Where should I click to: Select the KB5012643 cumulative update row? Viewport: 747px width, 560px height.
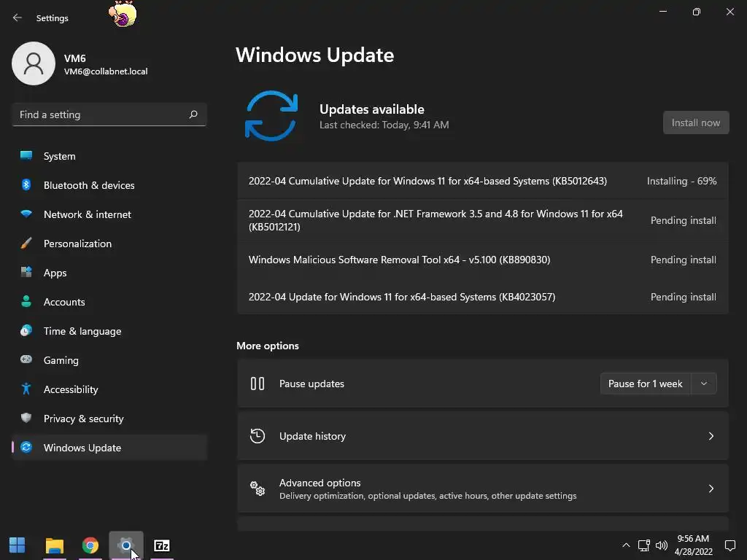click(x=483, y=181)
